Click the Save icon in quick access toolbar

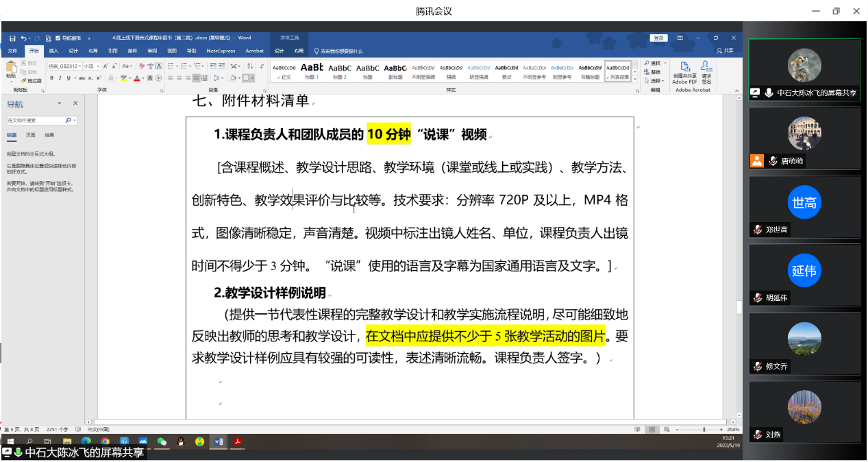12,38
